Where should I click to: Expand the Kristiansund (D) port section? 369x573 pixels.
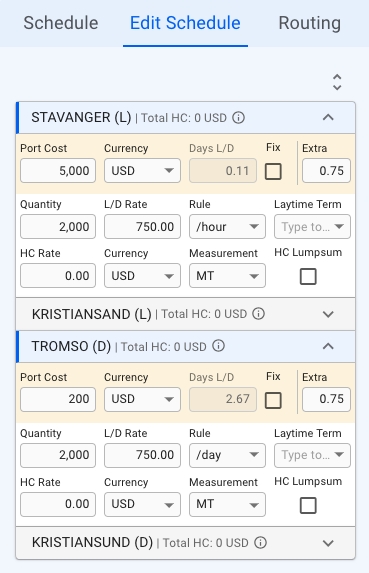tap(328, 543)
